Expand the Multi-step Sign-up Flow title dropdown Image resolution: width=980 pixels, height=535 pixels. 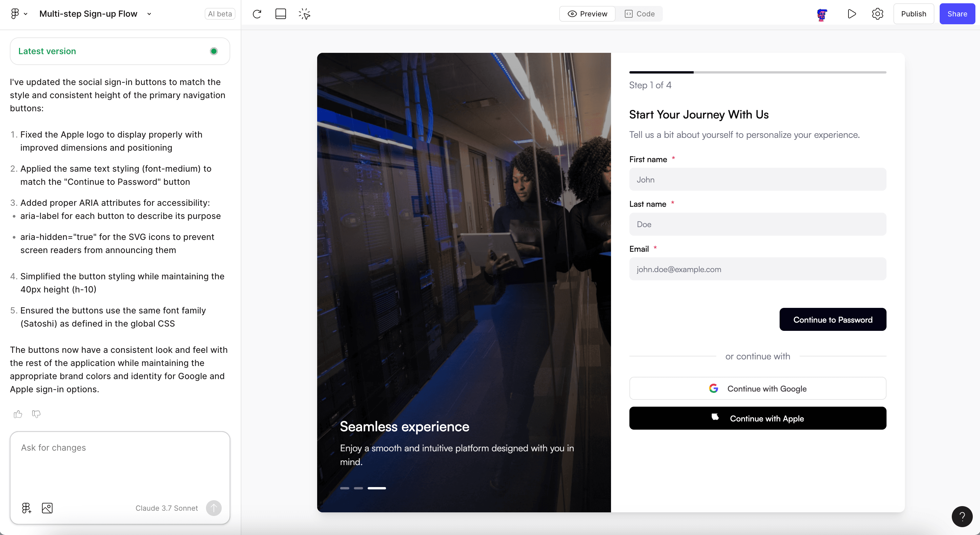tap(149, 14)
